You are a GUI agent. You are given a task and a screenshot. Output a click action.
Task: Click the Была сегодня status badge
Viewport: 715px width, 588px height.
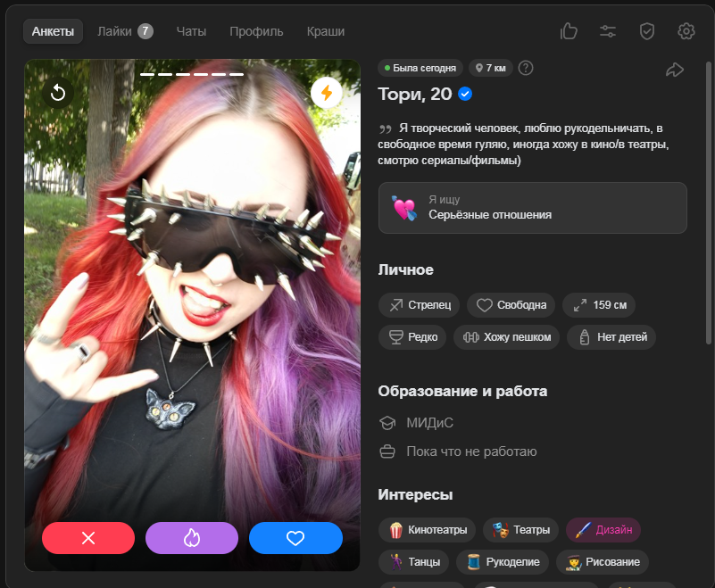pyautogui.click(x=420, y=68)
